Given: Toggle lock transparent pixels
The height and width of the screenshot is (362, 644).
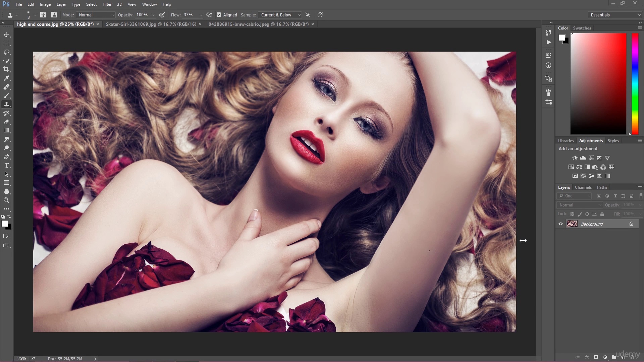Looking at the screenshot, I should [x=572, y=214].
